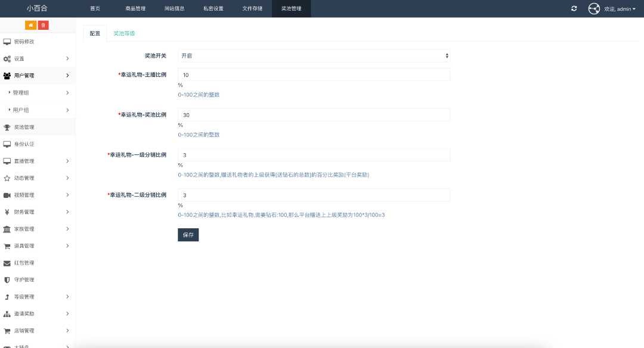This screenshot has height=348, width=644.
Task: Click the level-up arrow icon beside 等级管理
Action: pos(7,297)
